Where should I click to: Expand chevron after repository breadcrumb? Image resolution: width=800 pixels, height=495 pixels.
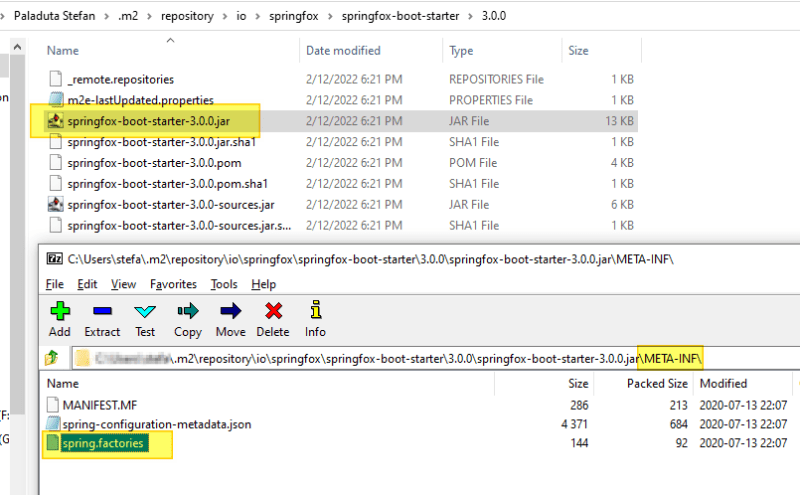point(225,16)
